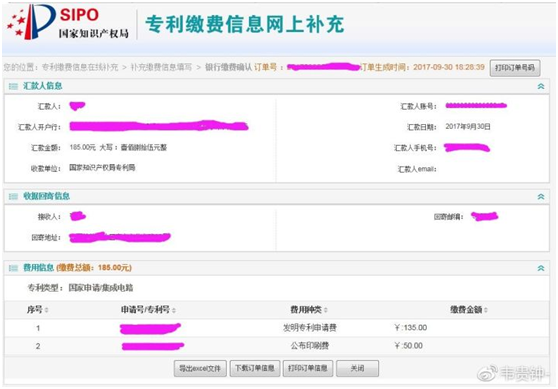The width and height of the screenshot is (558, 389).
Task: Select the ￥:135.00 amount cell
Action: click(410, 328)
